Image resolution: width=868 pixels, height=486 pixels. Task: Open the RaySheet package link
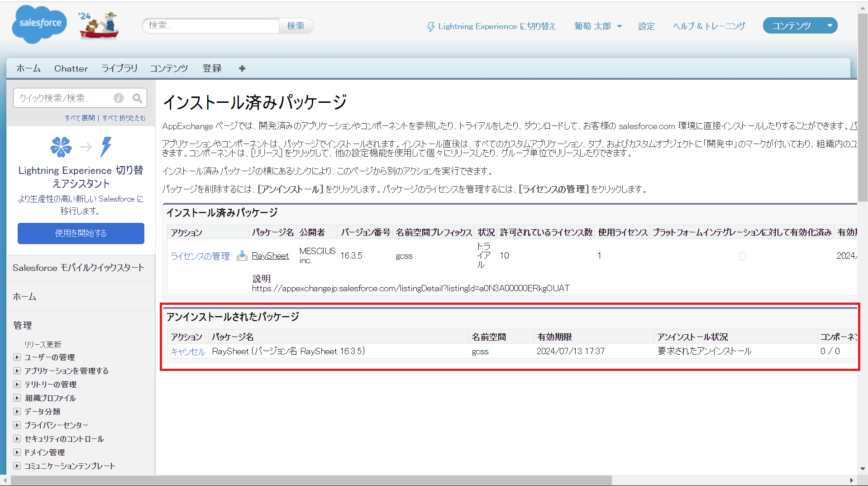point(270,256)
